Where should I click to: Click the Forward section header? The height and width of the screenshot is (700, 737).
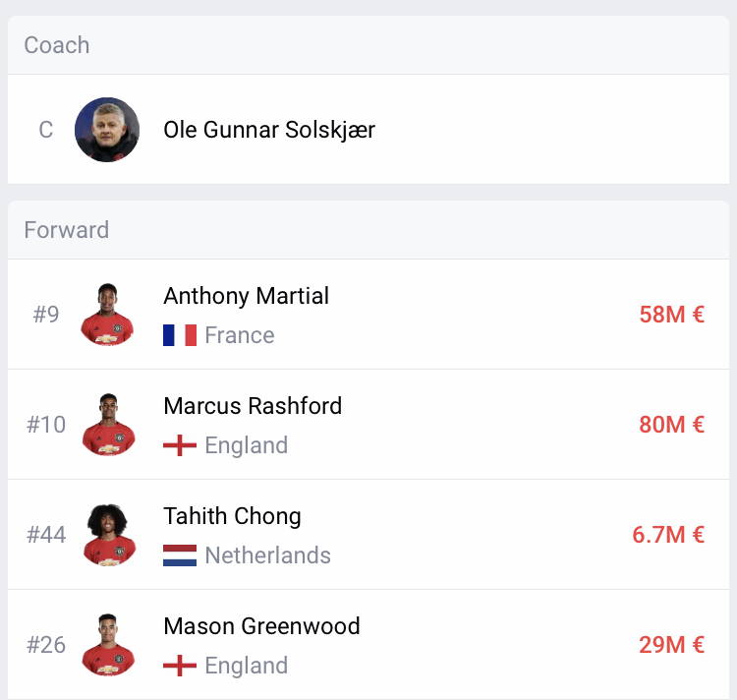point(67,230)
